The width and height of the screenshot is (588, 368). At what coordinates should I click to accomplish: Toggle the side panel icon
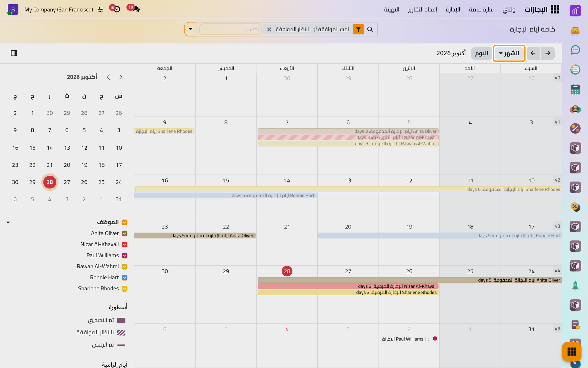pos(14,53)
